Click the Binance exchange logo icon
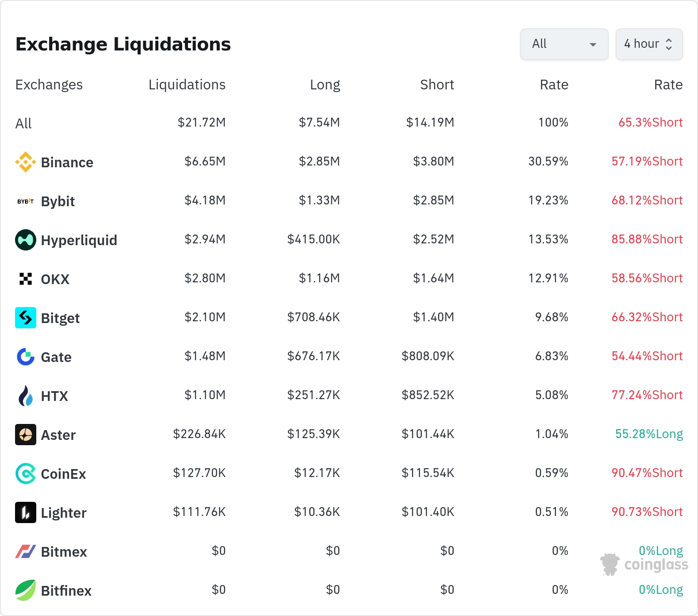 pyautogui.click(x=25, y=162)
